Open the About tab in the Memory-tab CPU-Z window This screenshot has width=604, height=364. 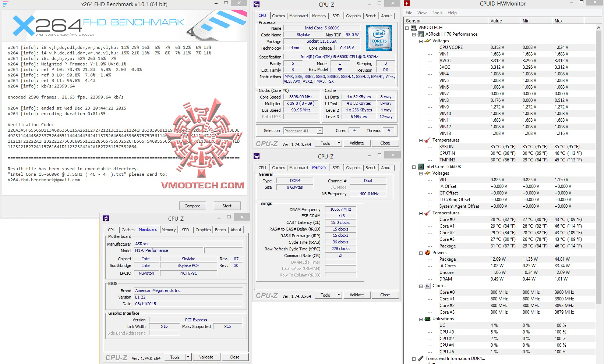386,168
